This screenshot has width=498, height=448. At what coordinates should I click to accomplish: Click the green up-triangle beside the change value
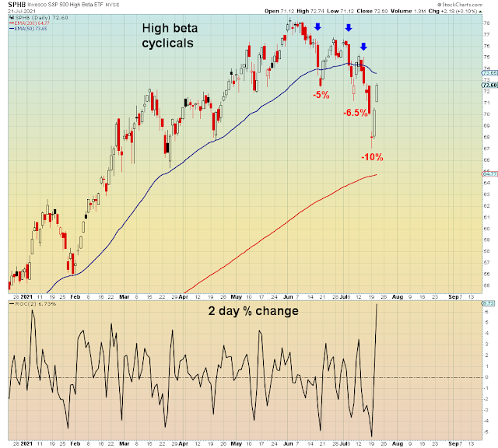[x=480, y=12]
